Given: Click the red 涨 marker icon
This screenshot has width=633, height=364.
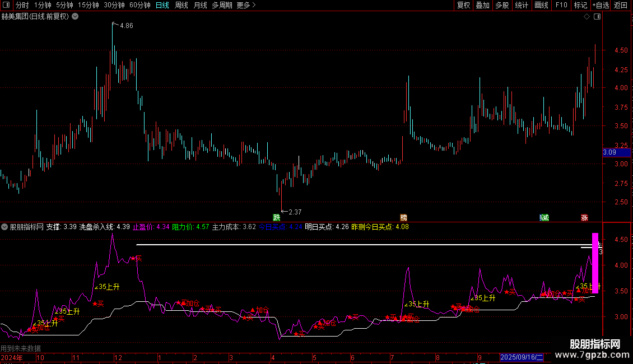Looking at the screenshot, I should [584, 217].
